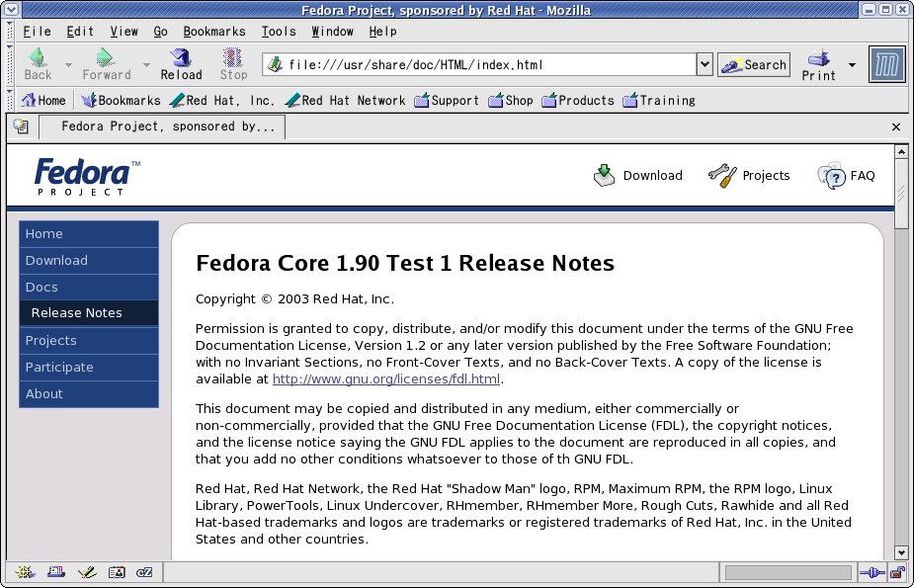Open Projects in the left sidebar
The height and width of the screenshot is (588, 914).
(x=89, y=340)
